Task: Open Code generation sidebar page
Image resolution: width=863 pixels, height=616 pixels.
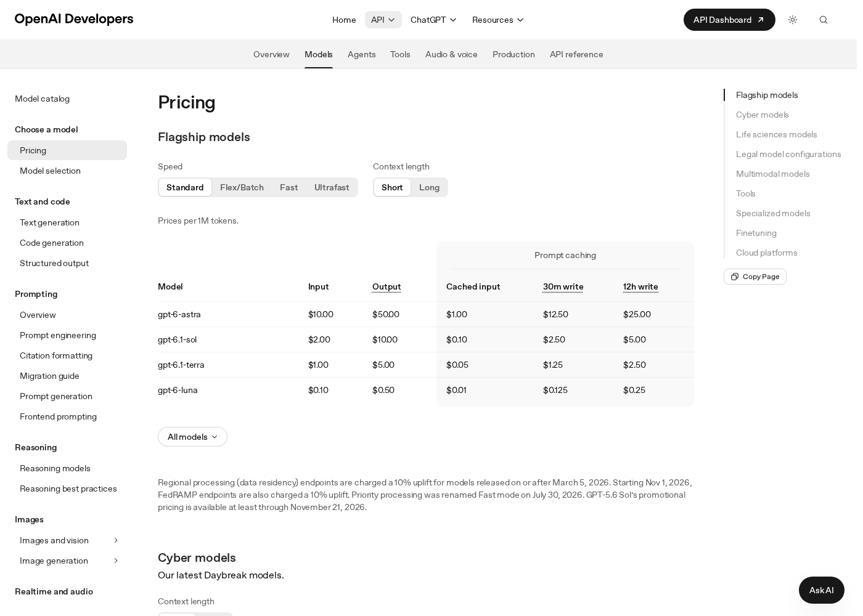Action: click(x=67, y=243)
